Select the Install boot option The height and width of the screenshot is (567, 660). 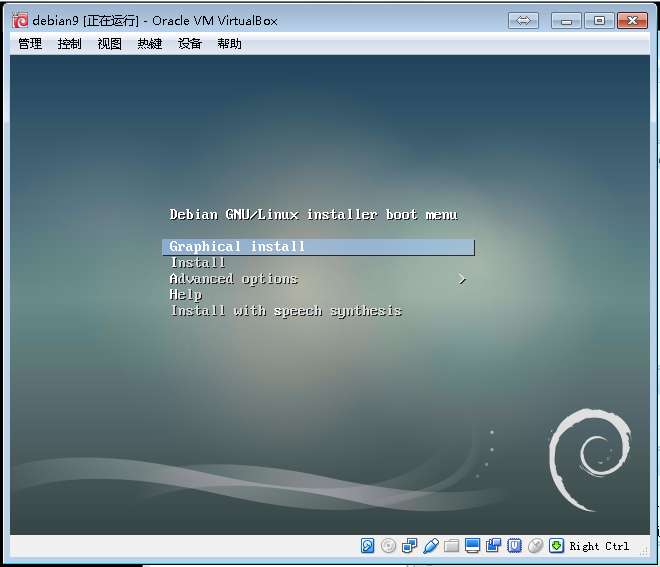click(198, 263)
